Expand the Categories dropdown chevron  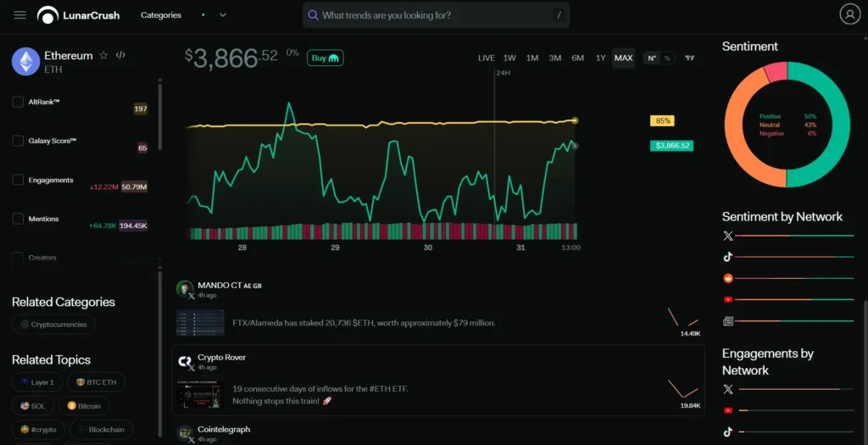223,15
